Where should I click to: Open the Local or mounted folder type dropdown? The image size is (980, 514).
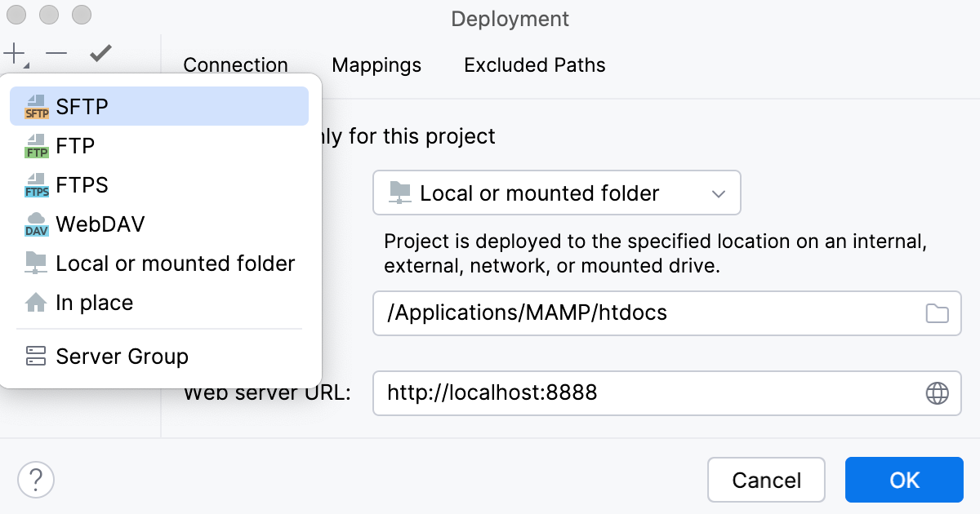(x=718, y=193)
